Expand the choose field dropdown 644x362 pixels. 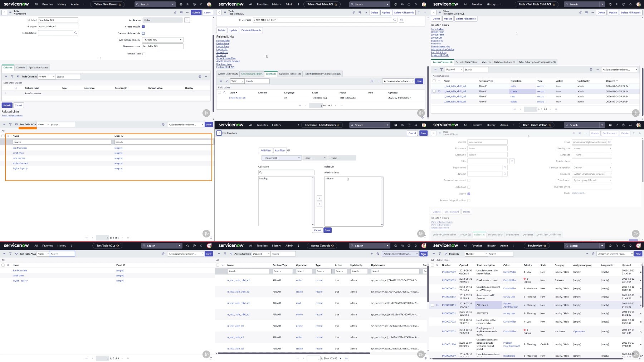281,158
